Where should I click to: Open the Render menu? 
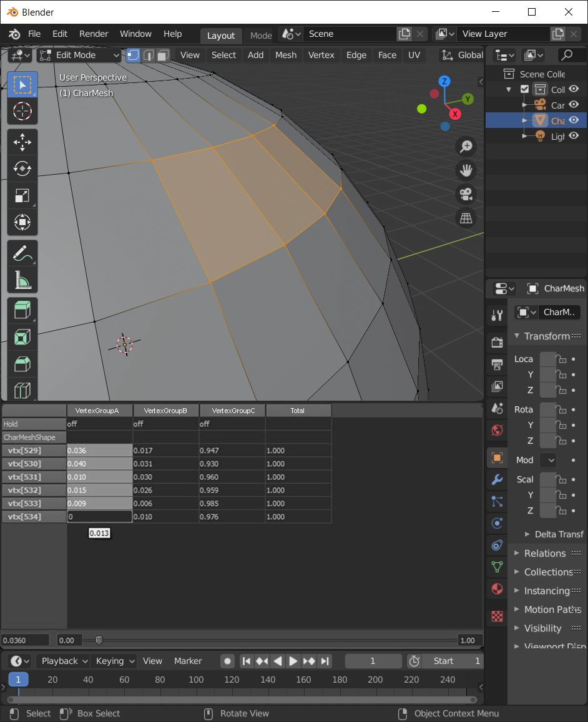coord(94,34)
